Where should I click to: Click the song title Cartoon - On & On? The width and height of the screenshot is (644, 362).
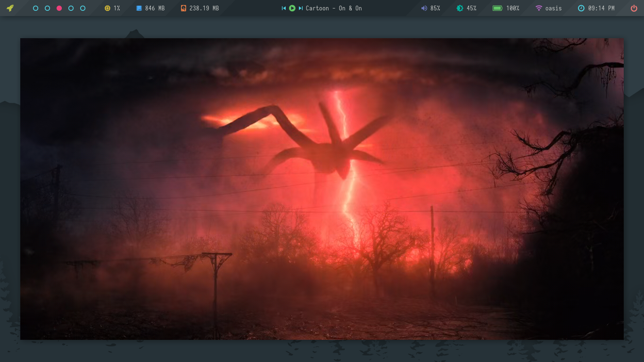coord(334,8)
